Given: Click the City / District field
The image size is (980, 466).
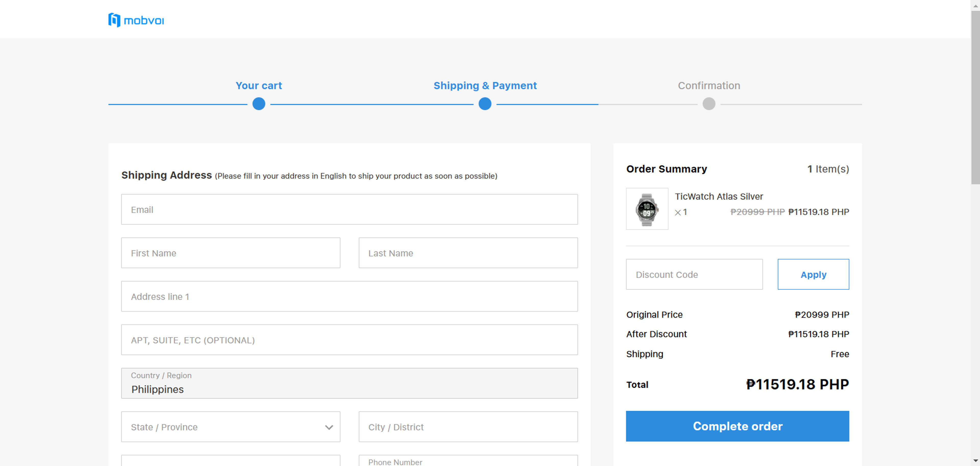Looking at the screenshot, I should coord(468,427).
